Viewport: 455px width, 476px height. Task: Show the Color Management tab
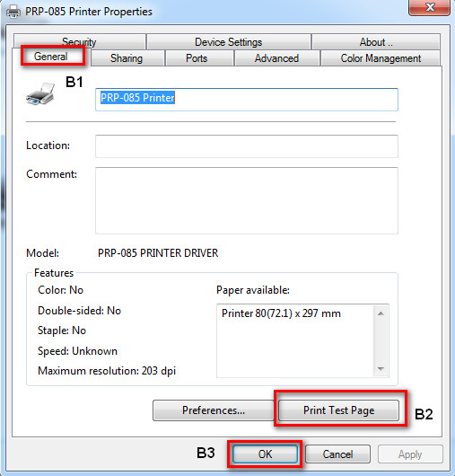click(381, 58)
